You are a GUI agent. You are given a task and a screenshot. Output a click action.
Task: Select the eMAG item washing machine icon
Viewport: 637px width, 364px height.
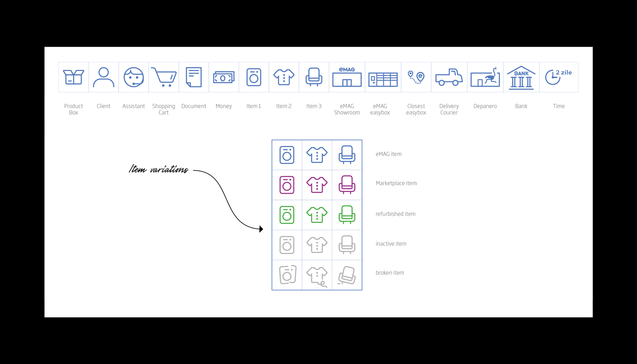click(287, 154)
